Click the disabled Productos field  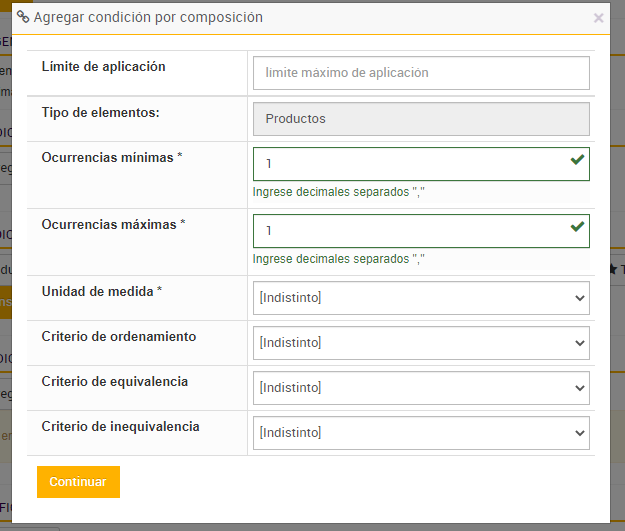421,119
